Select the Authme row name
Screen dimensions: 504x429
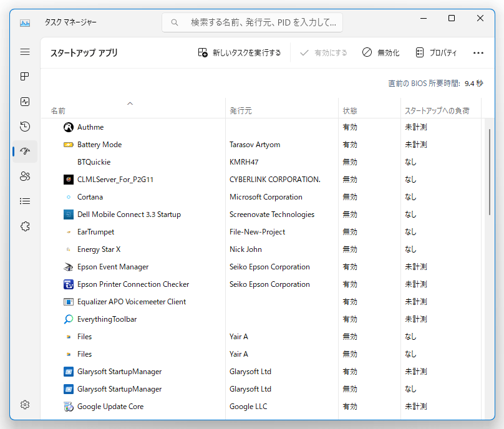(x=90, y=127)
